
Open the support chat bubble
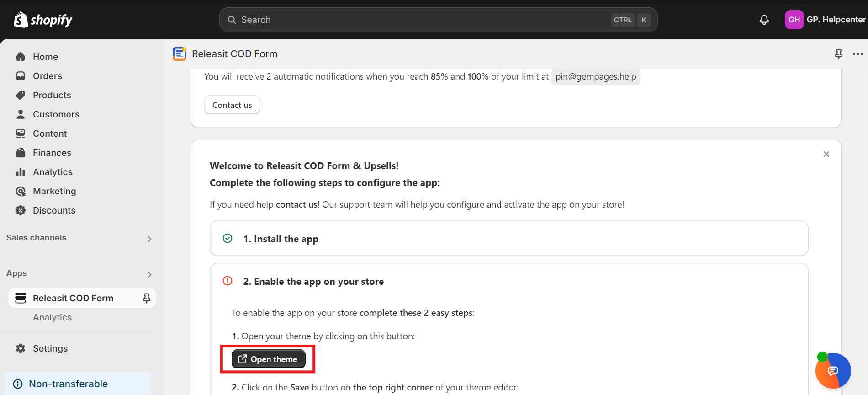coord(833,370)
